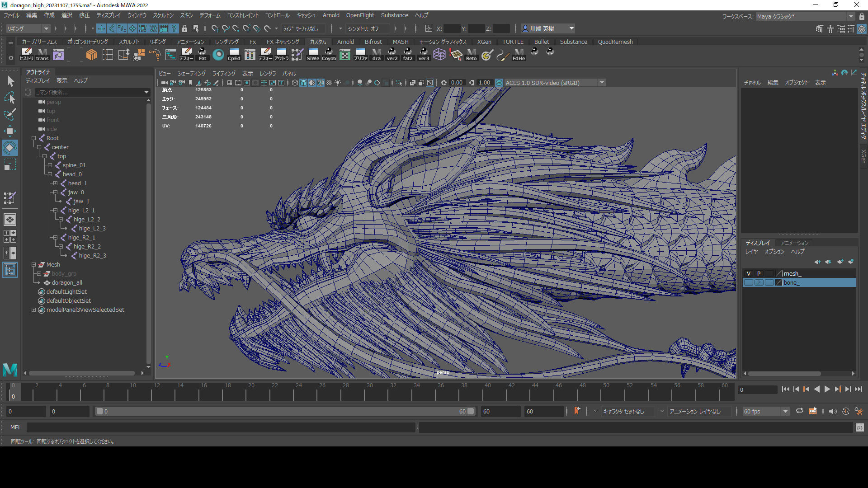Click the outliner コマンド検索 search field
The width and height of the screenshot is (868, 488).
92,92
